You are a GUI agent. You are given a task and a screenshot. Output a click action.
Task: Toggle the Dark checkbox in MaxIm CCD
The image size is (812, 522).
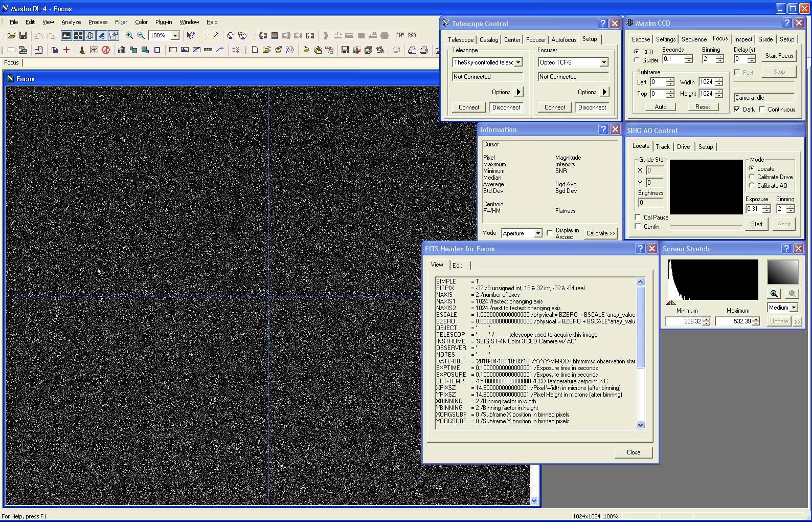click(x=737, y=109)
